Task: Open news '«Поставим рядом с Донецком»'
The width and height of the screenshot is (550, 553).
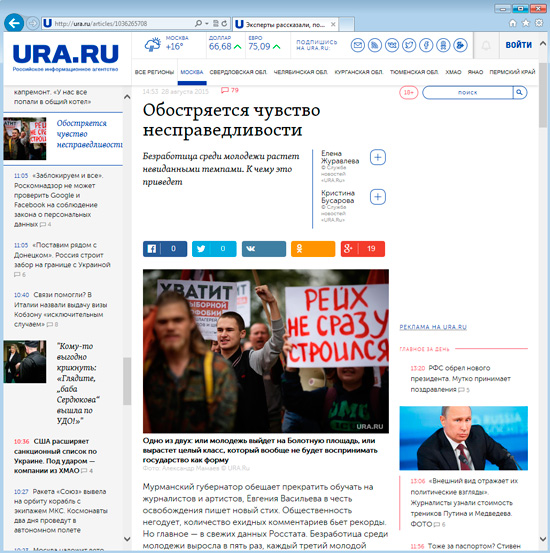Action: pyautogui.click(x=62, y=259)
